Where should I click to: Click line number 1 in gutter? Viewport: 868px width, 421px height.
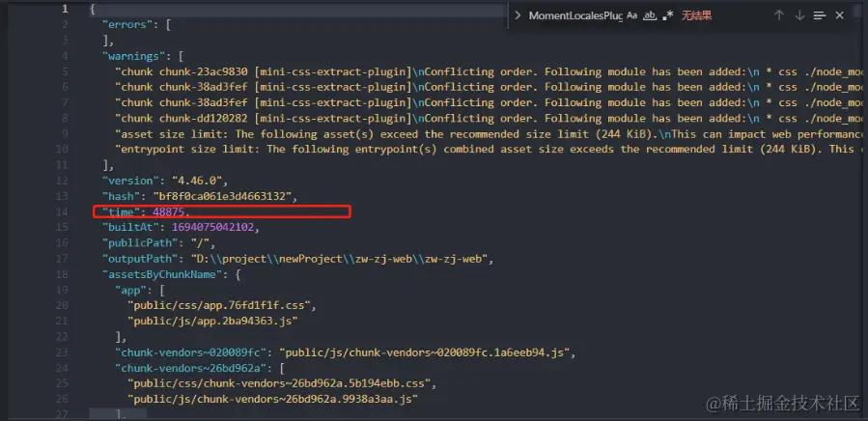pyautogui.click(x=66, y=9)
